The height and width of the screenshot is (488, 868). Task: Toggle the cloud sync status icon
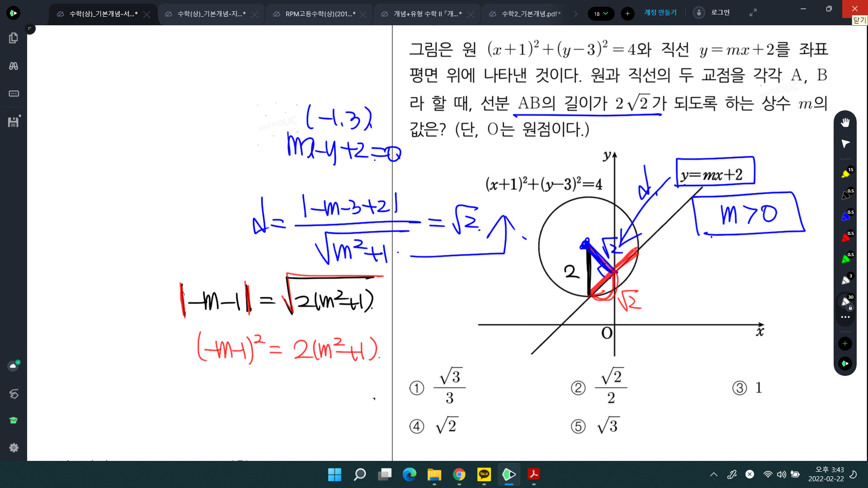pos(13,366)
